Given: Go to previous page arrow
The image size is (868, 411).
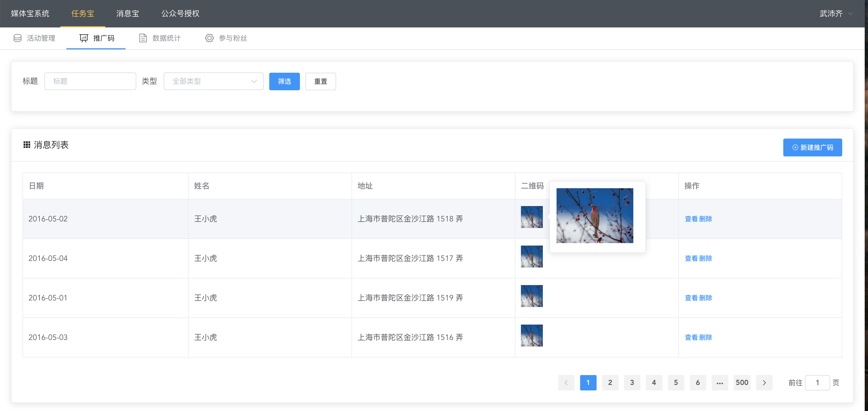Looking at the screenshot, I should coord(566,383).
